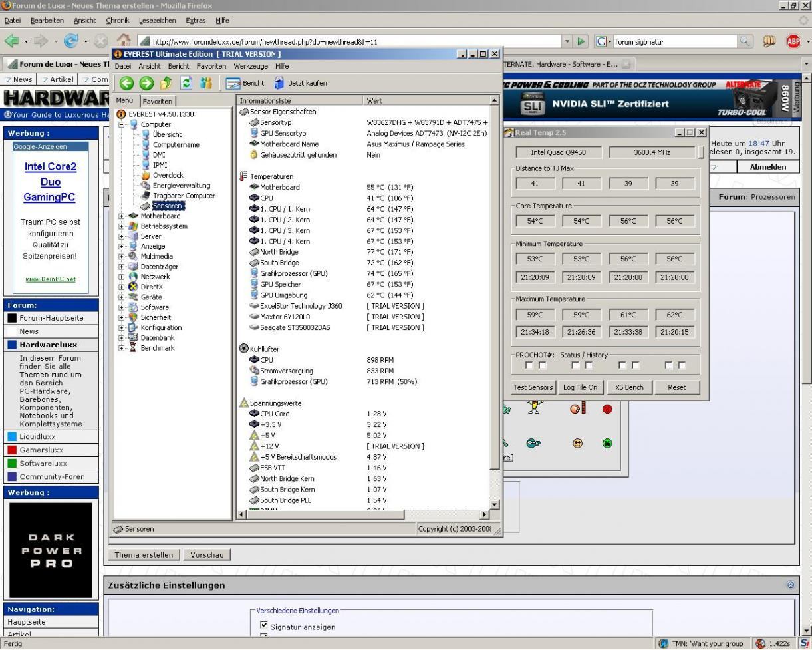Open the Werkzeuge menu in EVEREST
The width and height of the screenshot is (812, 650).
pyautogui.click(x=251, y=66)
